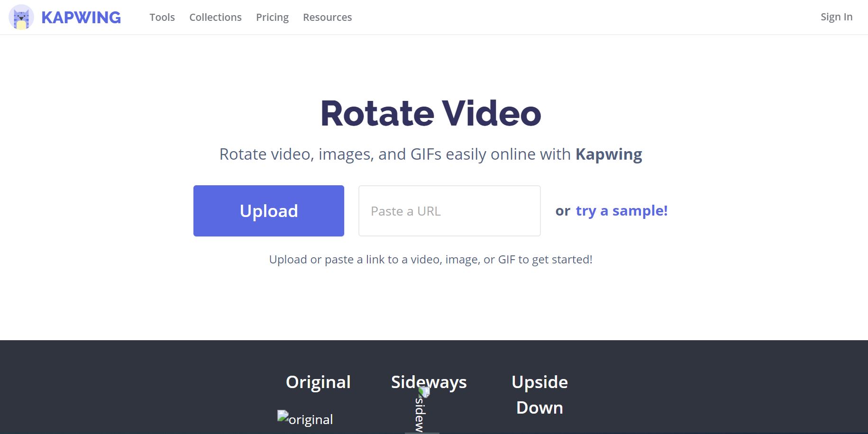The image size is (868, 434).
Task: Go to the KAPWING home link
Action: [x=81, y=18]
